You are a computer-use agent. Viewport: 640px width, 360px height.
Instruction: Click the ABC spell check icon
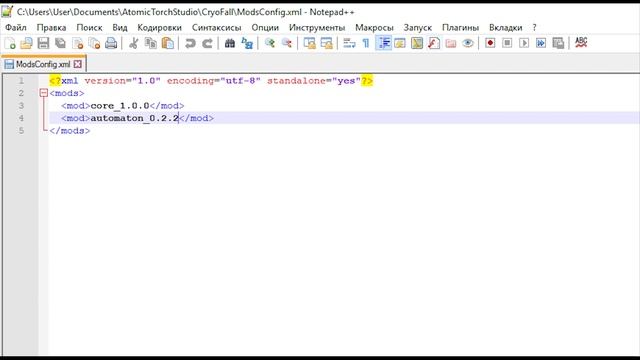pos(581,42)
